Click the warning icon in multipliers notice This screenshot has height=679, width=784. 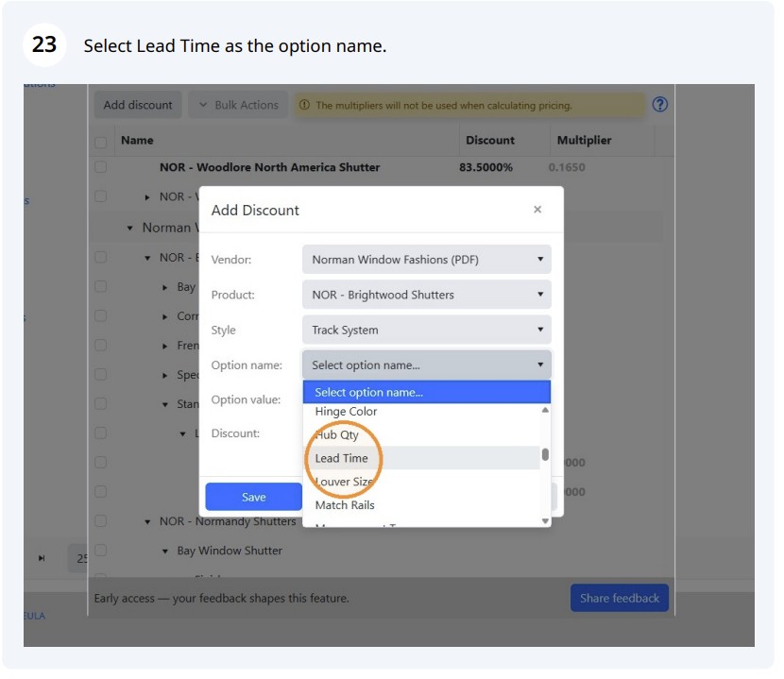click(304, 105)
